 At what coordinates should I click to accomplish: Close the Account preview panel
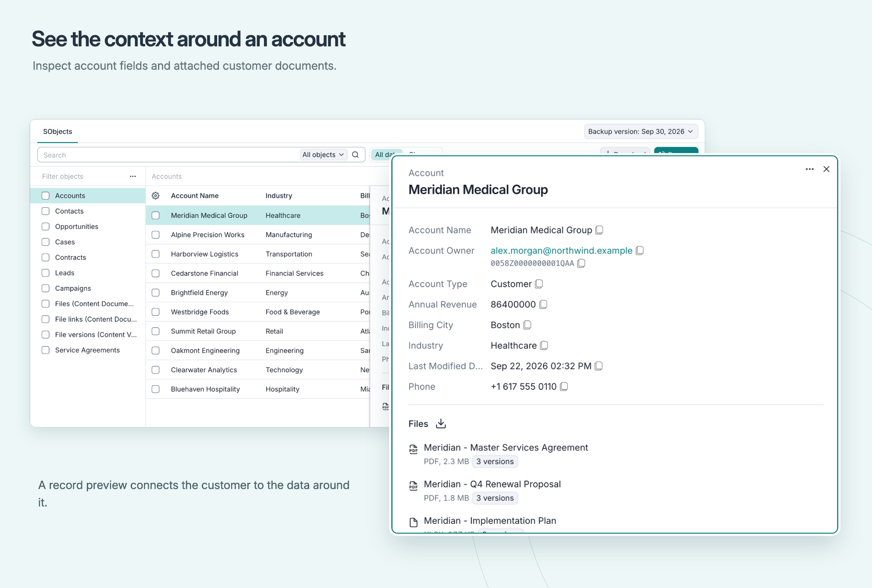(826, 169)
